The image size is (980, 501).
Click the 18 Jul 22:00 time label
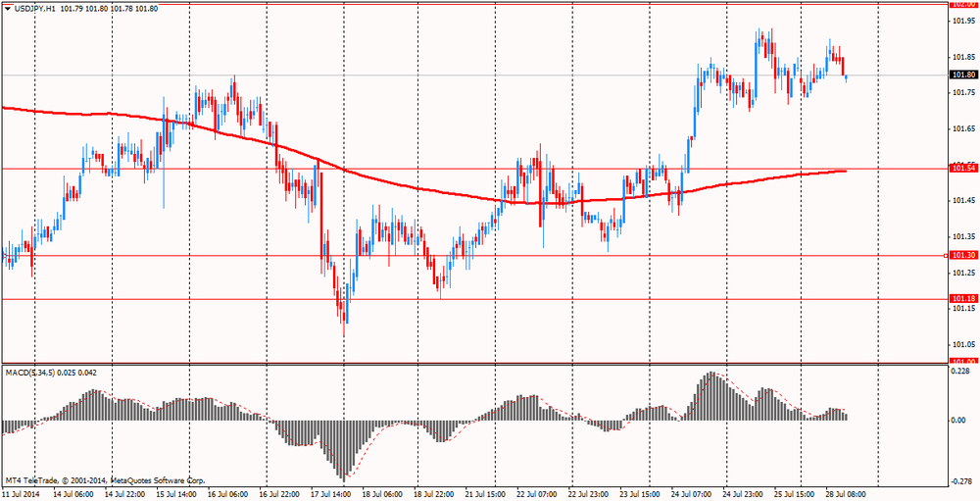click(436, 495)
